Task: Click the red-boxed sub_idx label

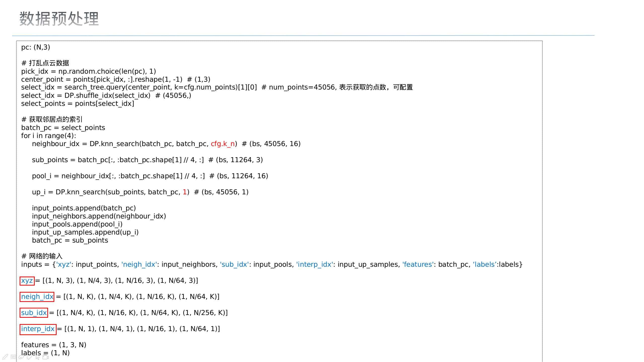Action: (x=34, y=313)
